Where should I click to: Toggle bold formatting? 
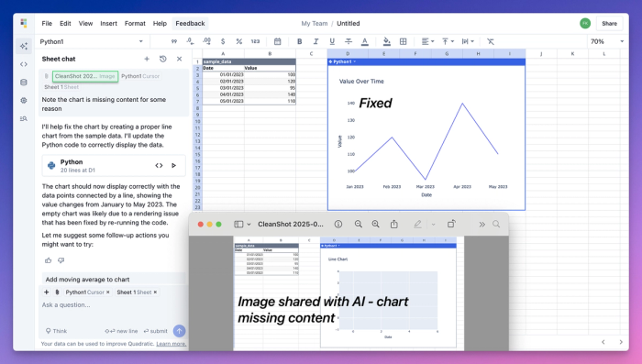pyautogui.click(x=299, y=41)
